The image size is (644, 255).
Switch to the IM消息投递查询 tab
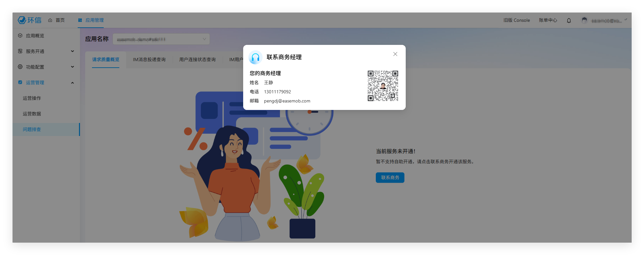tap(149, 60)
